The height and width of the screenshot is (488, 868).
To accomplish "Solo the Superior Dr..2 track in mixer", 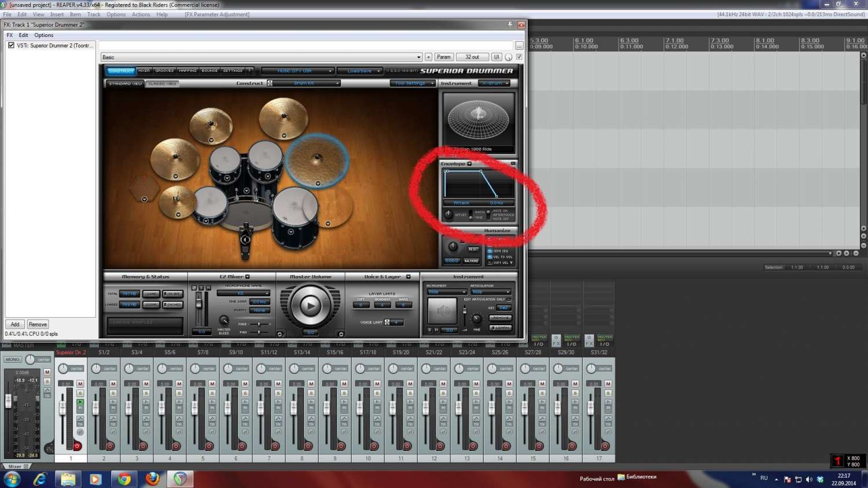I will click(x=80, y=394).
